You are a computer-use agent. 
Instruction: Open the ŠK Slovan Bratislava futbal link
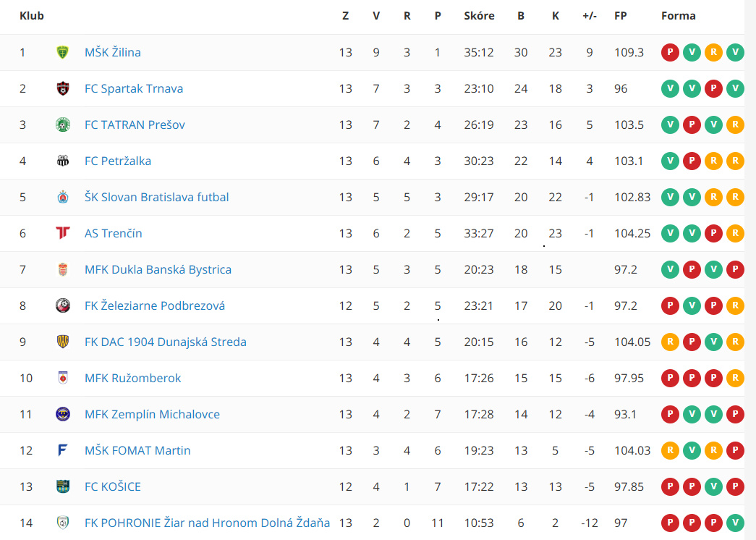[156, 197]
